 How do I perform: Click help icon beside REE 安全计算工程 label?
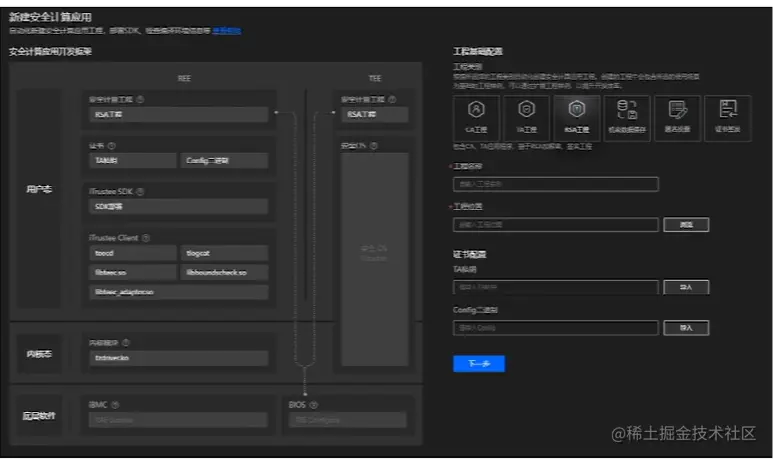pos(141,99)
